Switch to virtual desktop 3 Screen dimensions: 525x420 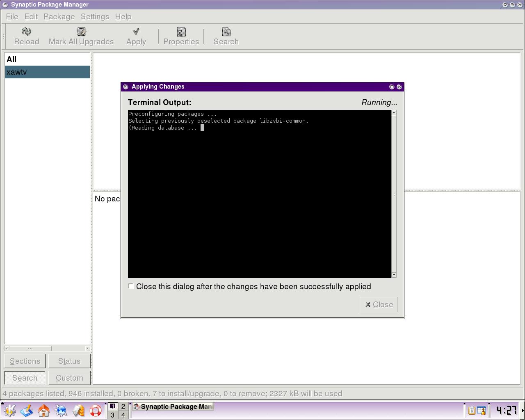[113, 415]
